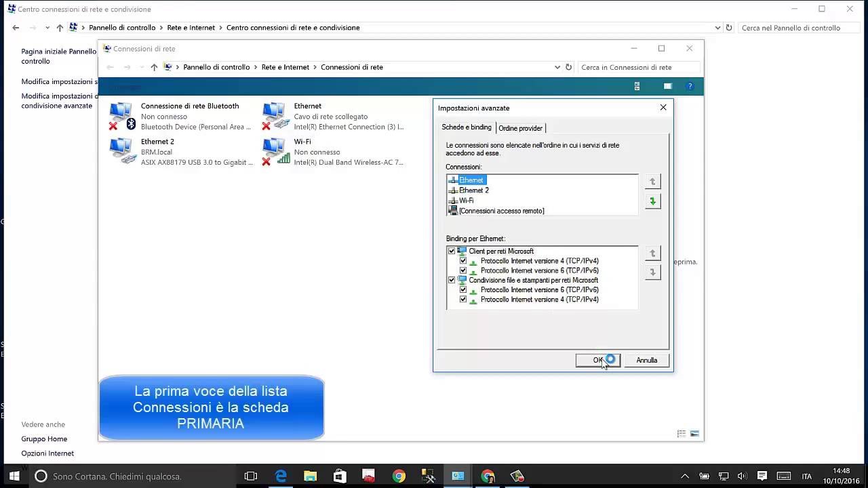Select the Connessione di rete Bluetooth adapter icon

pyautogui.click(x=122, y=116)
